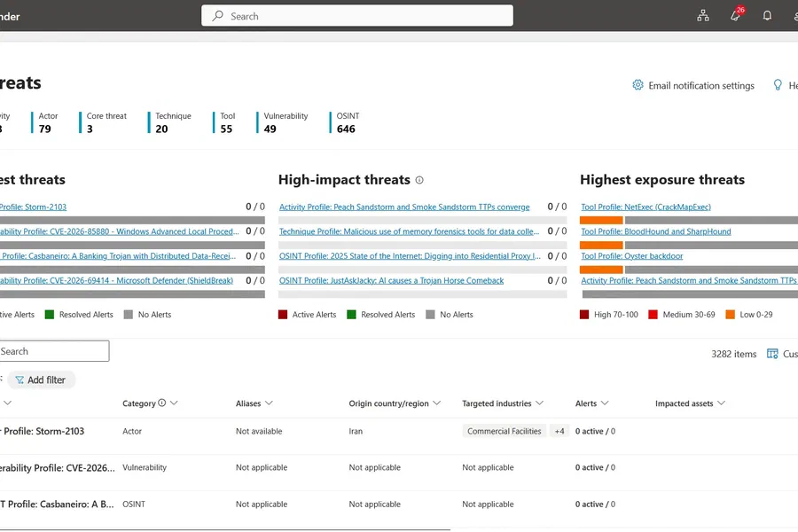Image resolution: width=798 pixels, height=532 pixels.
Task: Filter by Vulnerability count 49
Action: point(283,122)
